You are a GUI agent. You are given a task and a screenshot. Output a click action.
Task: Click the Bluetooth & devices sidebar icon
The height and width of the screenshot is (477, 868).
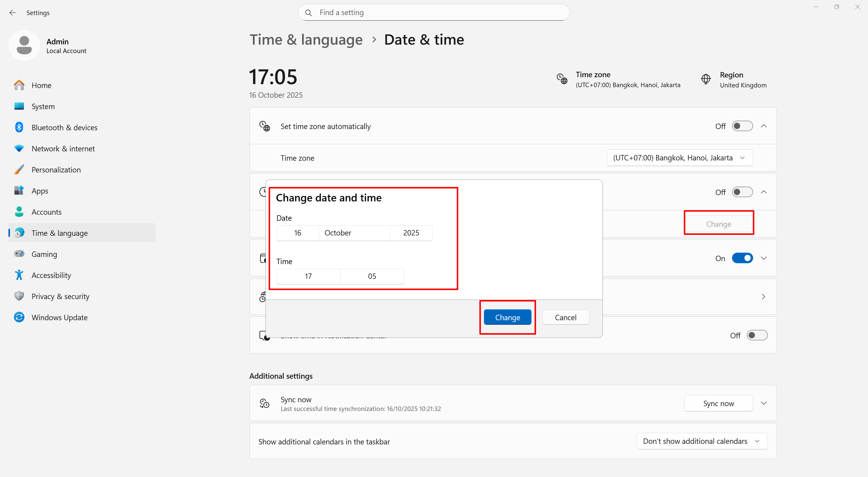coord(19,127)
